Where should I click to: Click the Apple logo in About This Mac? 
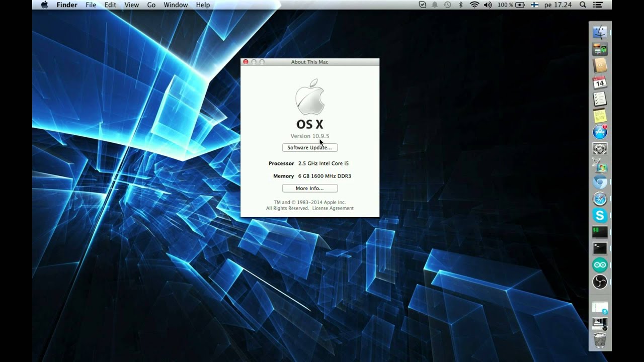(x=309, y=97)
